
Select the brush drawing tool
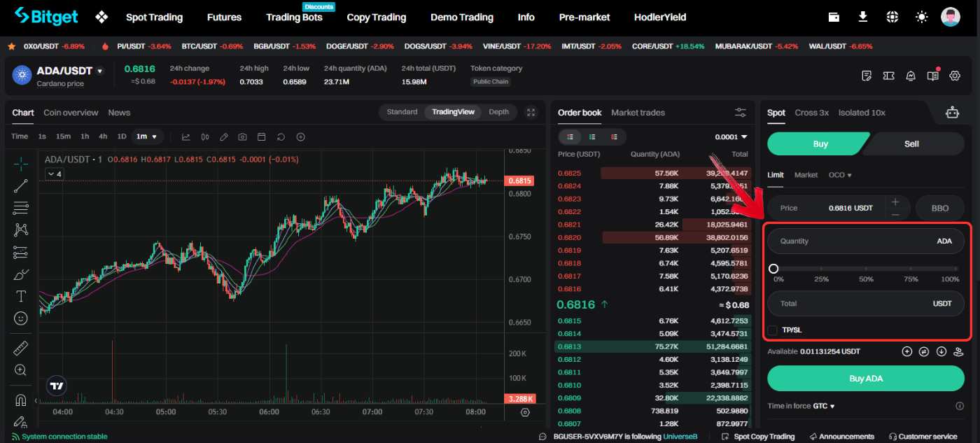pos(21,274)
